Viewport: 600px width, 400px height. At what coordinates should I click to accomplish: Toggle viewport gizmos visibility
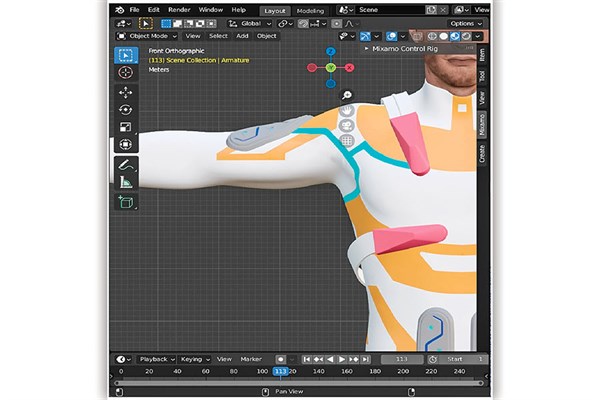[366, 36]
